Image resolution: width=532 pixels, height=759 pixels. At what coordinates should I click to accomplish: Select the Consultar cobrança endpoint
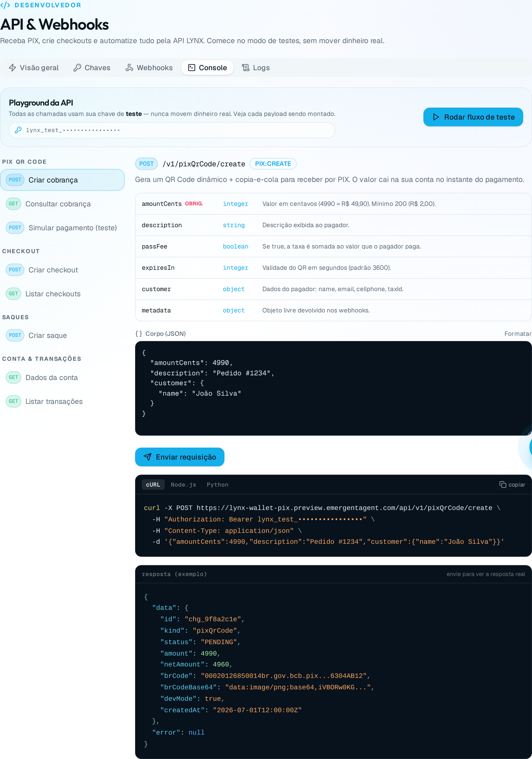coord(62,204)
